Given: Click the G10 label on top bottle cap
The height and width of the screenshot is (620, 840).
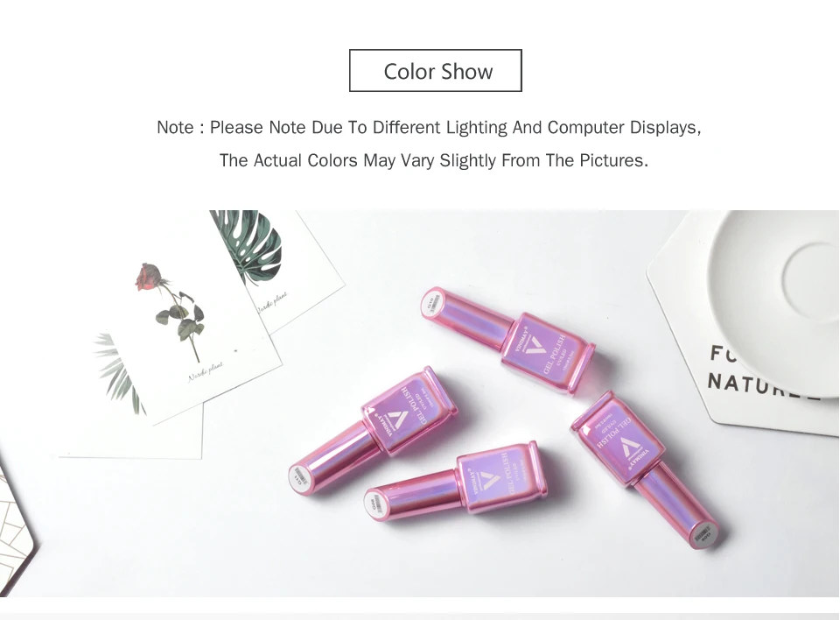Looking at the screenshot, I should (x=433, y=303).
